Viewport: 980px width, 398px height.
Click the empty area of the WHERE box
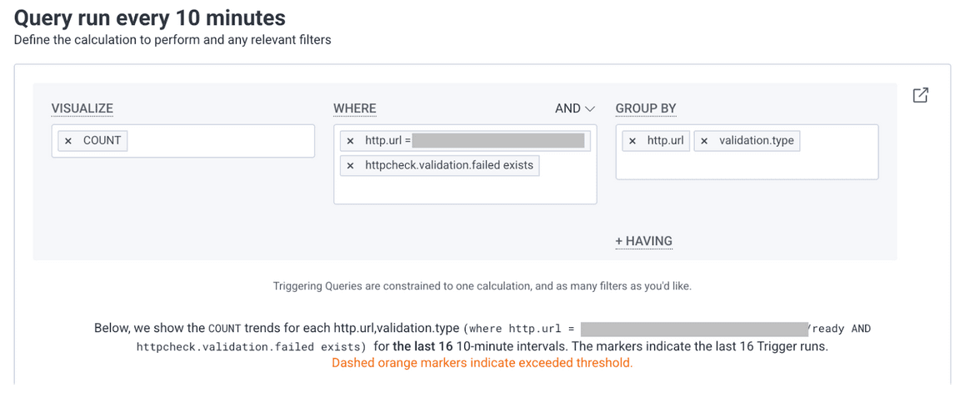pyautogui.click(x=464, y=191)
